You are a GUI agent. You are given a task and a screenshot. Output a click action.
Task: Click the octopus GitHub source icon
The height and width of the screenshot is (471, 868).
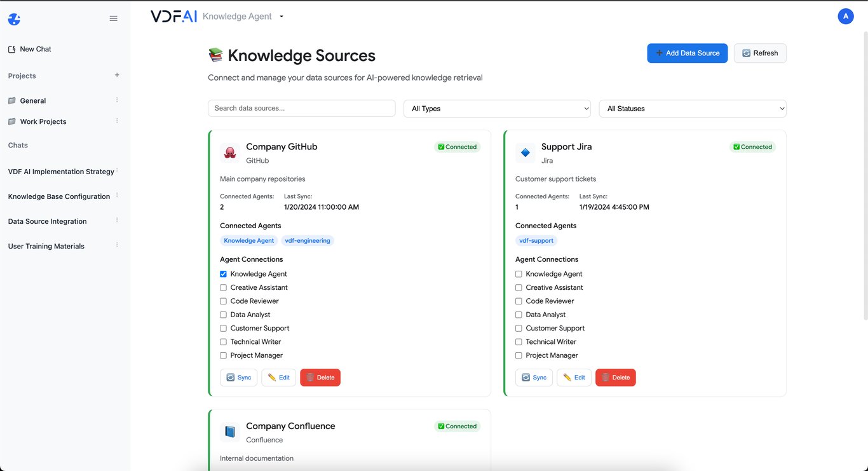[229, 153]
